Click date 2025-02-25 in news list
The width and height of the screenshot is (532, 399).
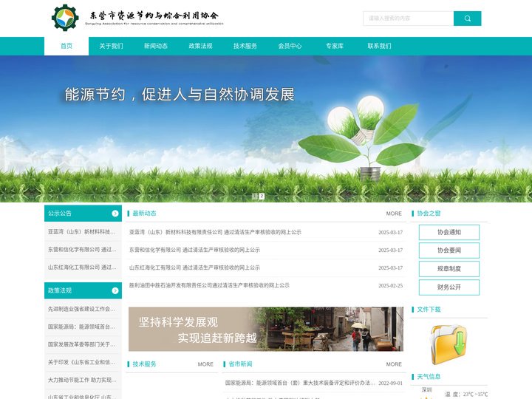coord(391,286)
